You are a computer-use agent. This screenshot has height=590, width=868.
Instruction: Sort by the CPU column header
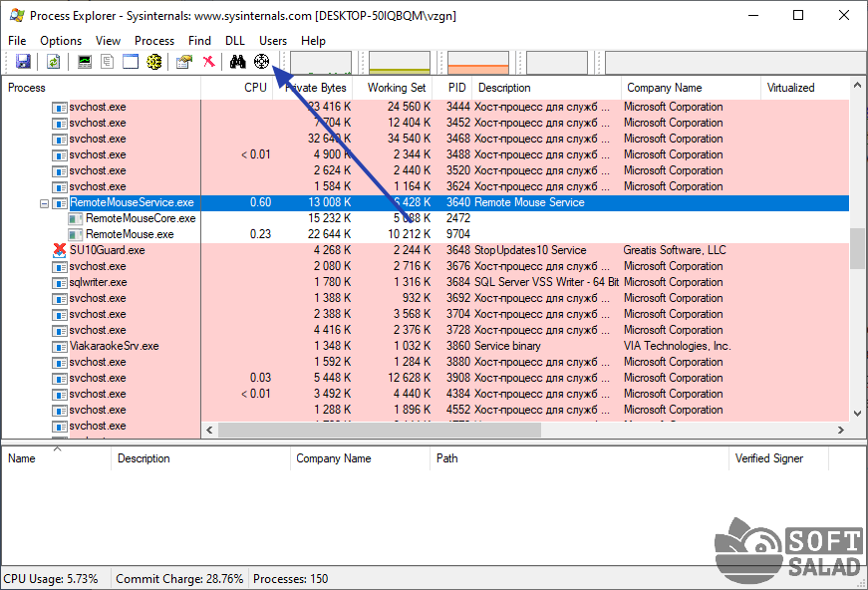[x=237, y=88]
